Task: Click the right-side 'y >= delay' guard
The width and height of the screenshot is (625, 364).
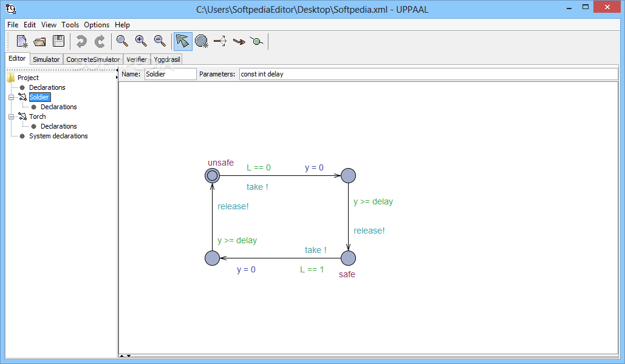Action: 373,202
